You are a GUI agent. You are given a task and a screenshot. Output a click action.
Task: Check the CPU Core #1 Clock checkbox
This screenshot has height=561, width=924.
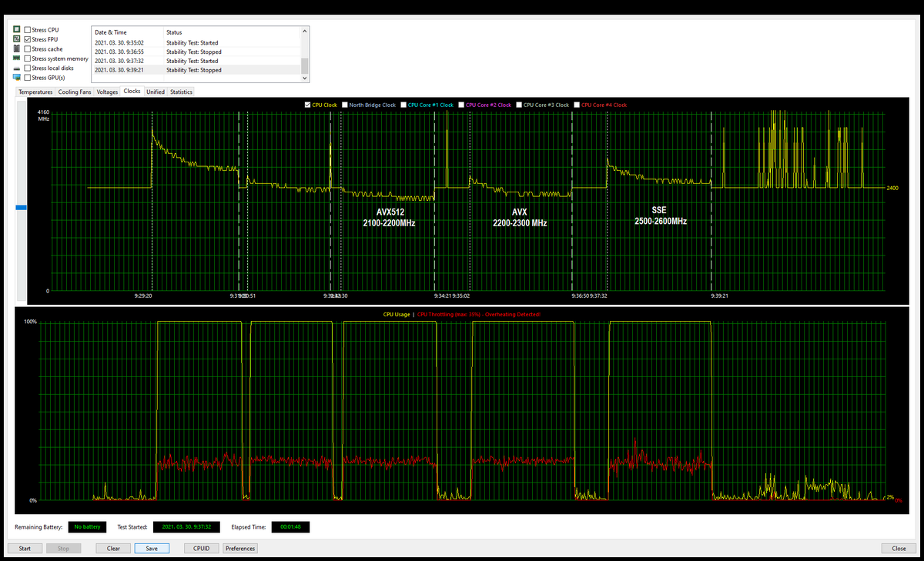tap(403, 105)
